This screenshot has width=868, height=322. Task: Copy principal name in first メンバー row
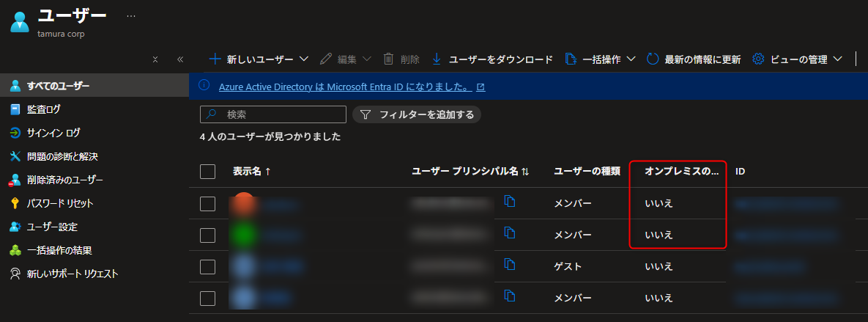(x=510, y=202)
